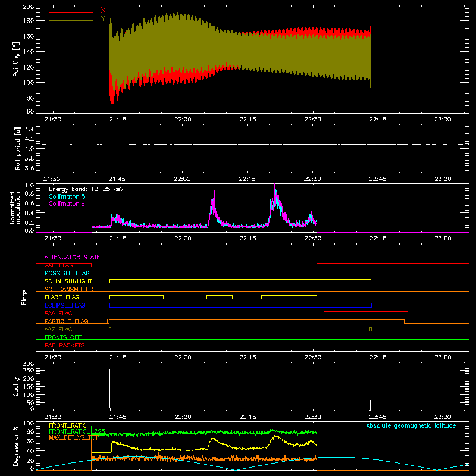Click the green FRONT_RATIO_1225 legend text

coord(77,431)
